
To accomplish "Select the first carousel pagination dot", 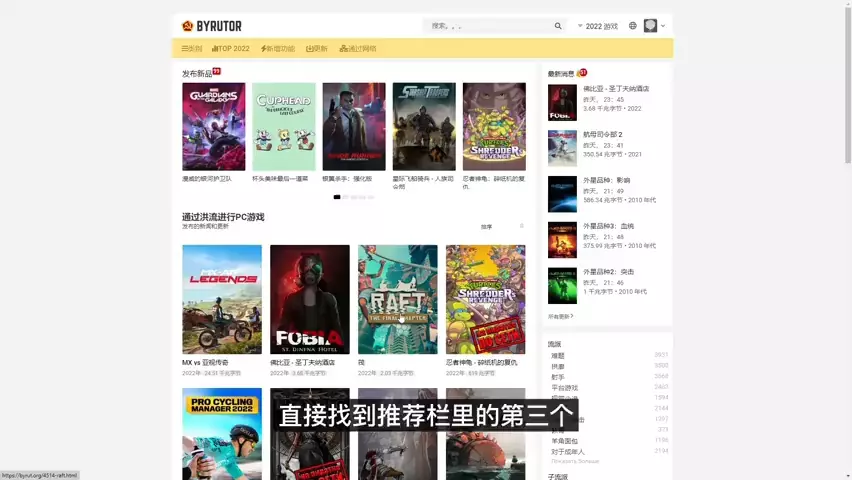I will click(337, 197).
